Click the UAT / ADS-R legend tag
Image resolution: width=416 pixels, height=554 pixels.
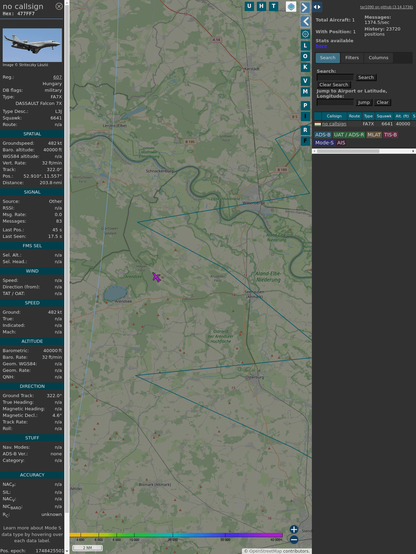349,135
